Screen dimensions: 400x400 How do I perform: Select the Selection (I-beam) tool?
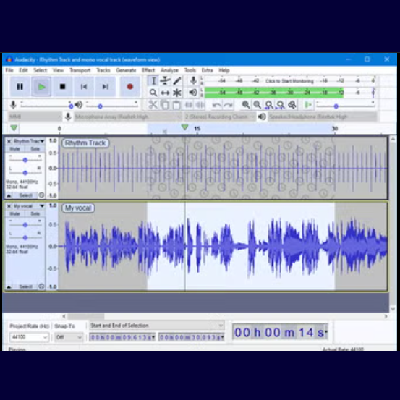[x=153, y=81]
